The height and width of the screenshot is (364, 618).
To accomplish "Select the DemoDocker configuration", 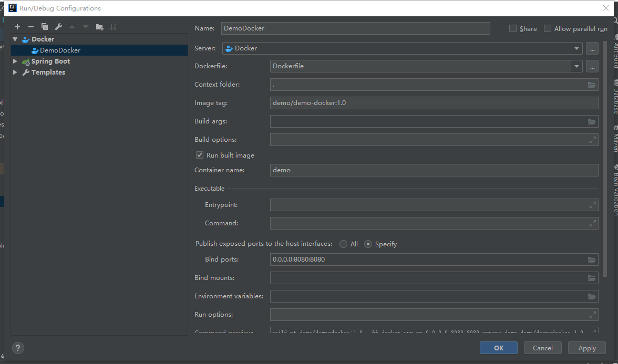I will [x=99, y=50].
